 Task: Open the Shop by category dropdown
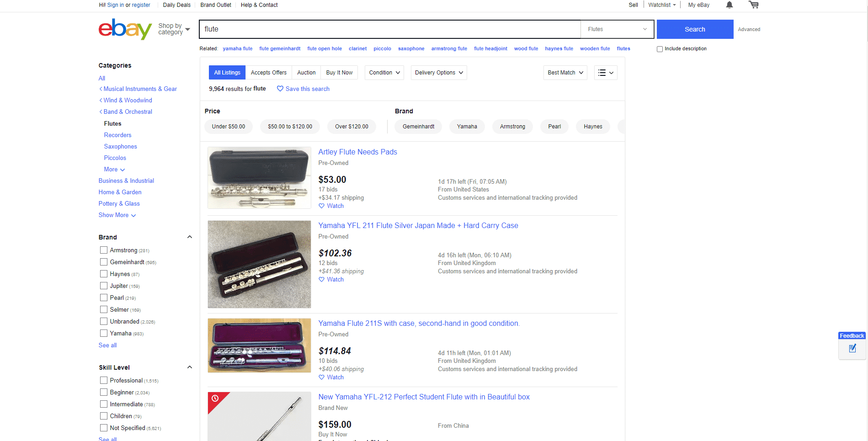coord(174,29)
